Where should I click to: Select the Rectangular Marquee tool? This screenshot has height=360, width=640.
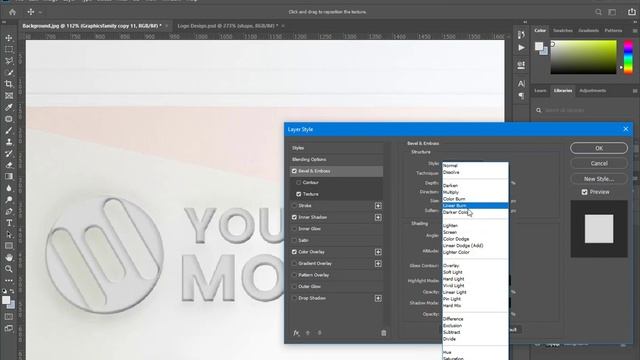(9, 49)
